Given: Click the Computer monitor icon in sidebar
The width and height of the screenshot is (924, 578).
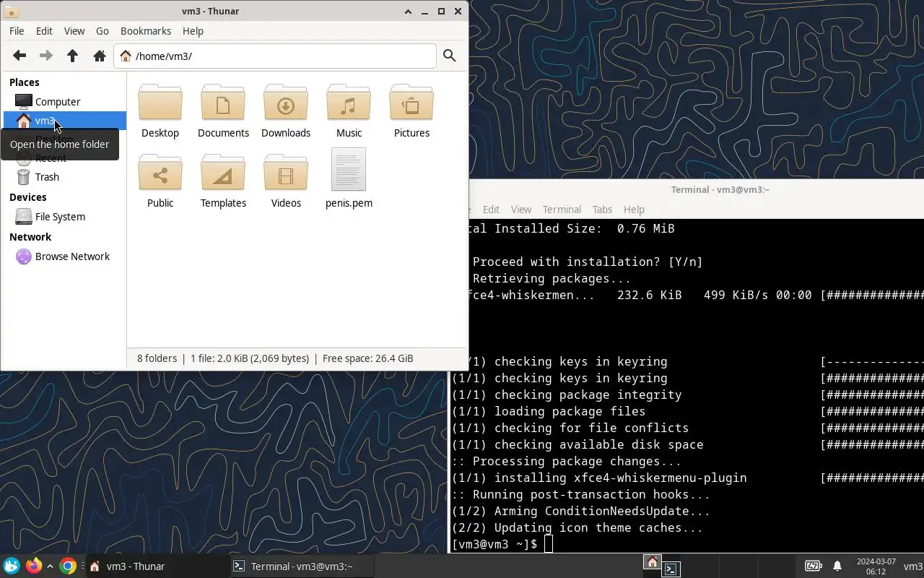Looking at the screenshot, I should 24,102.
